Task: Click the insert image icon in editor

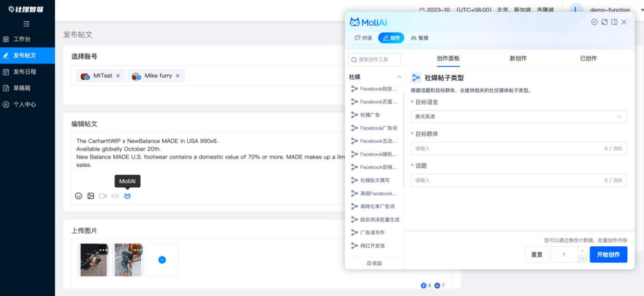Action: (x=91, y=196)
